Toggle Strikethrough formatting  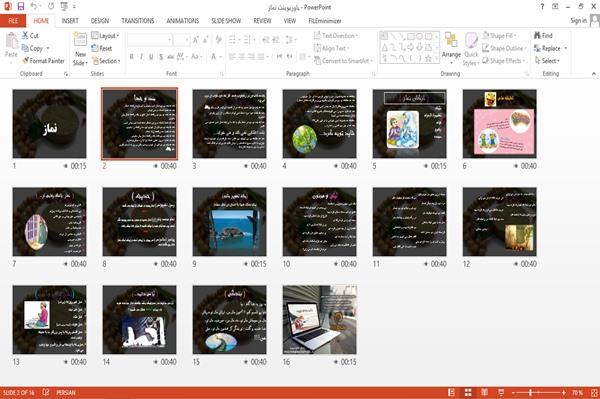[171, 57]
